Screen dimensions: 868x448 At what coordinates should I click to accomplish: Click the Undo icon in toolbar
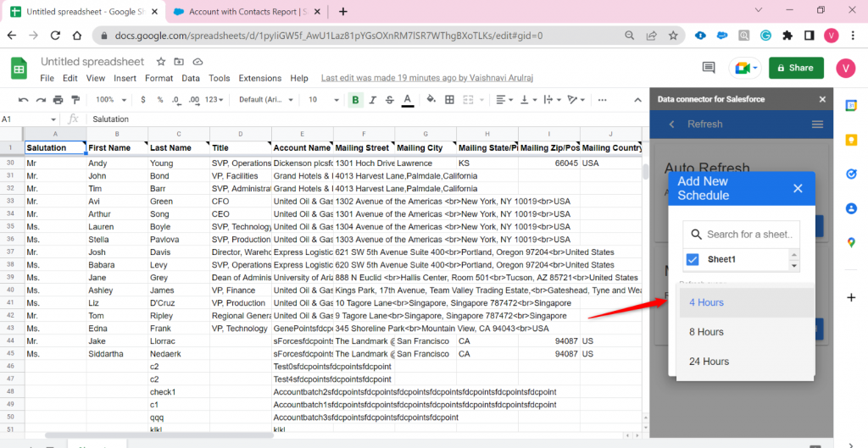(x=23, y=100)
